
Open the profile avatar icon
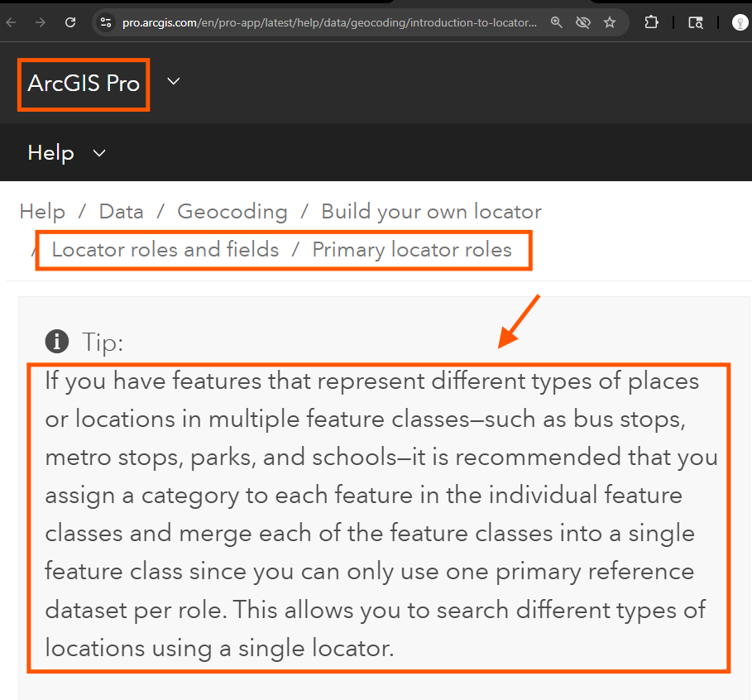tap(740, 22)
